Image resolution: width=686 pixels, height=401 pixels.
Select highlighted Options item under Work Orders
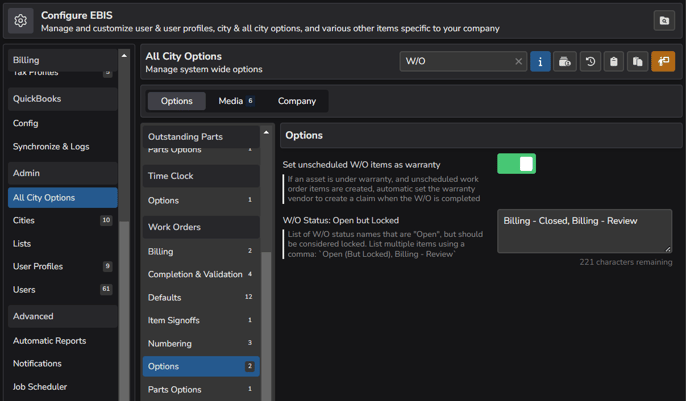pos(201,366)
